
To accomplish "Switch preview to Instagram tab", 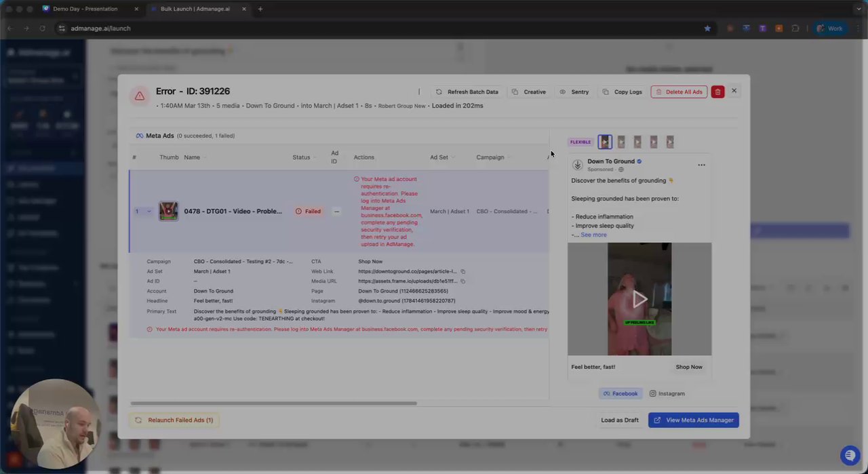I will (x=667, y=393).
